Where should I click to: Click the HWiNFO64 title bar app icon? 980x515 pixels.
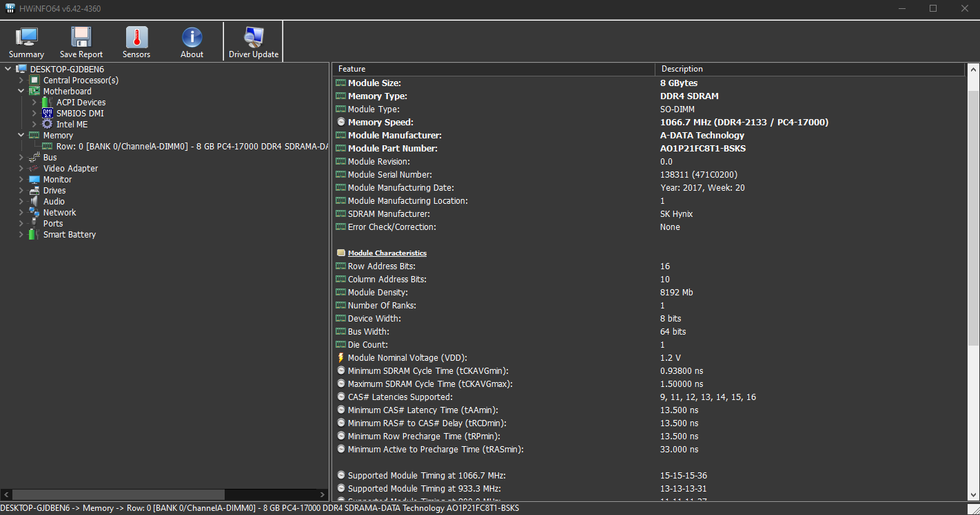pyautogui.click(x=10, y=8)
